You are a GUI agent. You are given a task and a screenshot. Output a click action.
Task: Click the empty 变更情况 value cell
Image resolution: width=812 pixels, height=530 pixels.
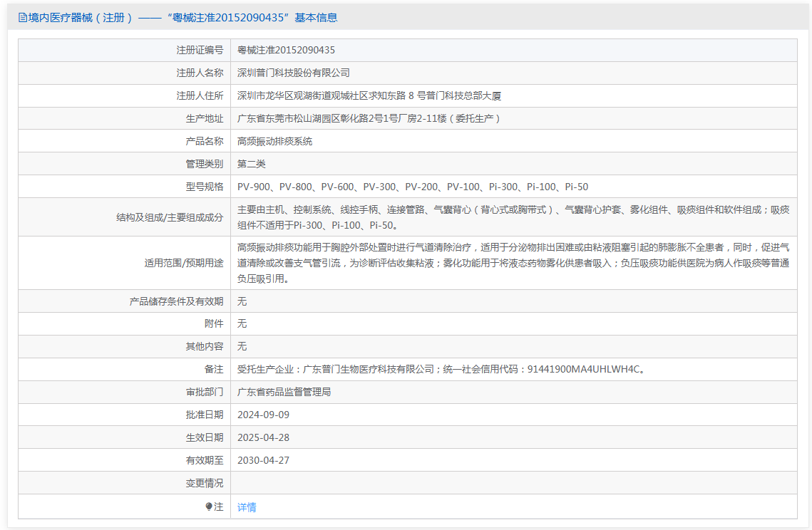click(x=513, y=483)
